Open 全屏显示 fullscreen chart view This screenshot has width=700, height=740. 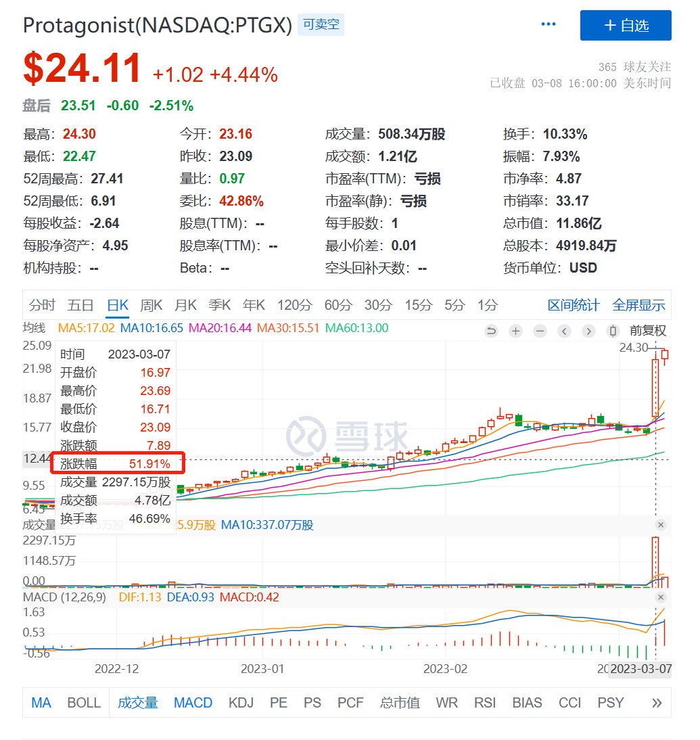pyautogui.click(x=638, y=305)
